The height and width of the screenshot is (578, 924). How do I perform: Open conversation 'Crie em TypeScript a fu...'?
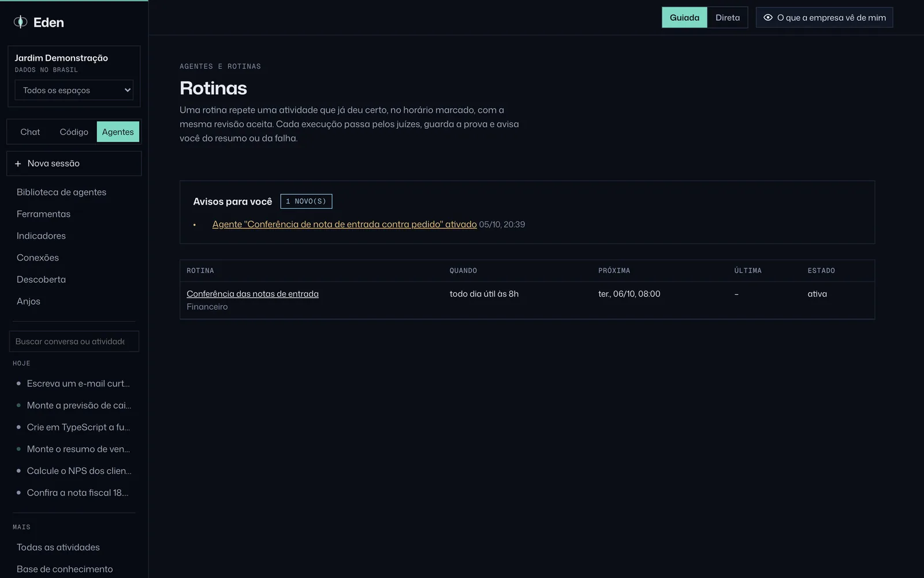point(74,427)
